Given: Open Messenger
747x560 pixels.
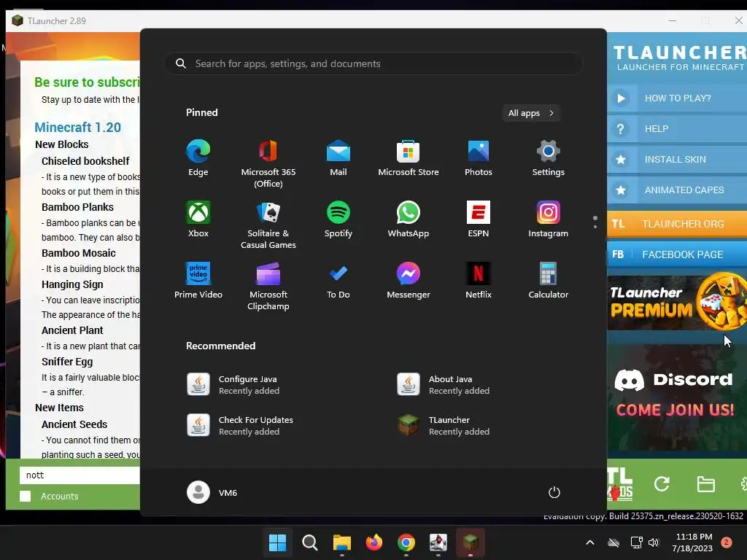Looking at the screenshot, I should click(x=409, y=281).
